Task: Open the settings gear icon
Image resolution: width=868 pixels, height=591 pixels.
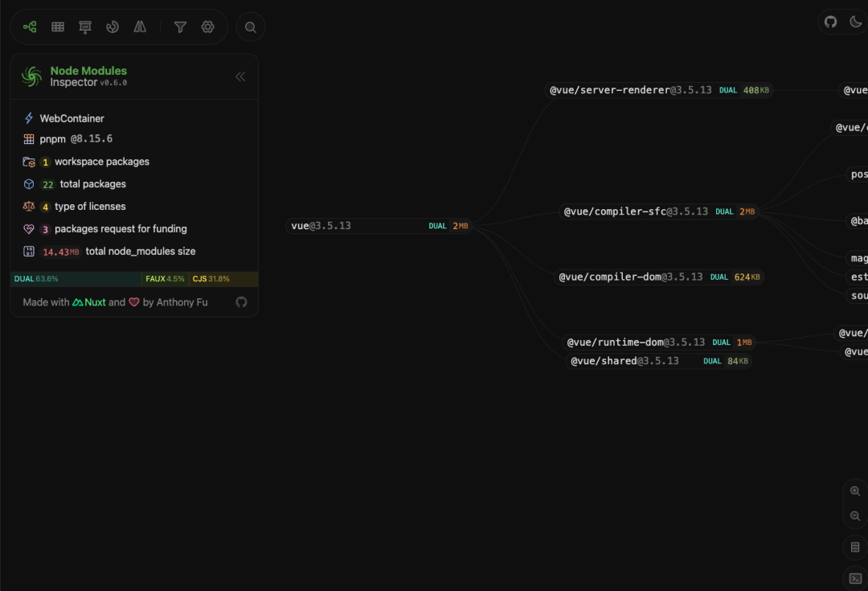Action: (x=207, y=27)
